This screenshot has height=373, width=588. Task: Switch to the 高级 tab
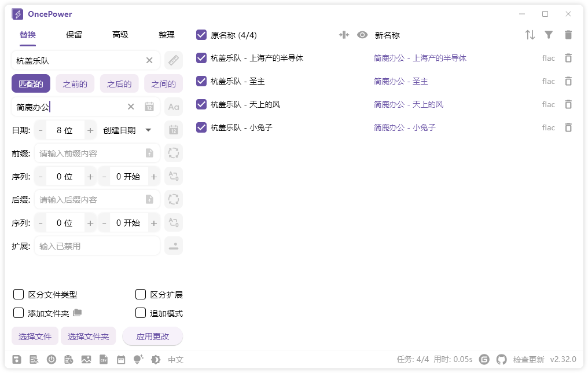[120, 35]
